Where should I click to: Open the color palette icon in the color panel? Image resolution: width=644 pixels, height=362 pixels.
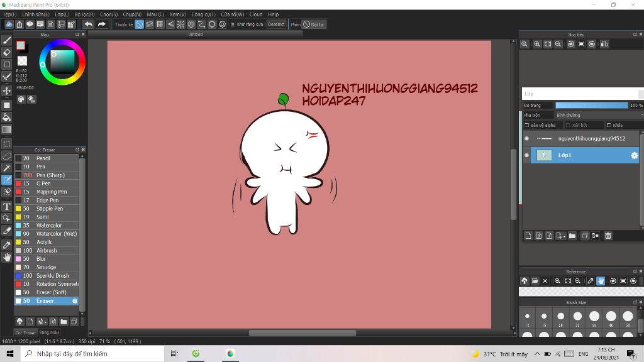coord(21,99)
